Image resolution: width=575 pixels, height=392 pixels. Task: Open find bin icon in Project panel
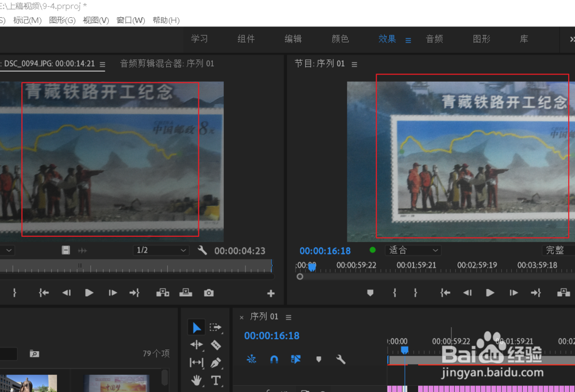point(34,353)
